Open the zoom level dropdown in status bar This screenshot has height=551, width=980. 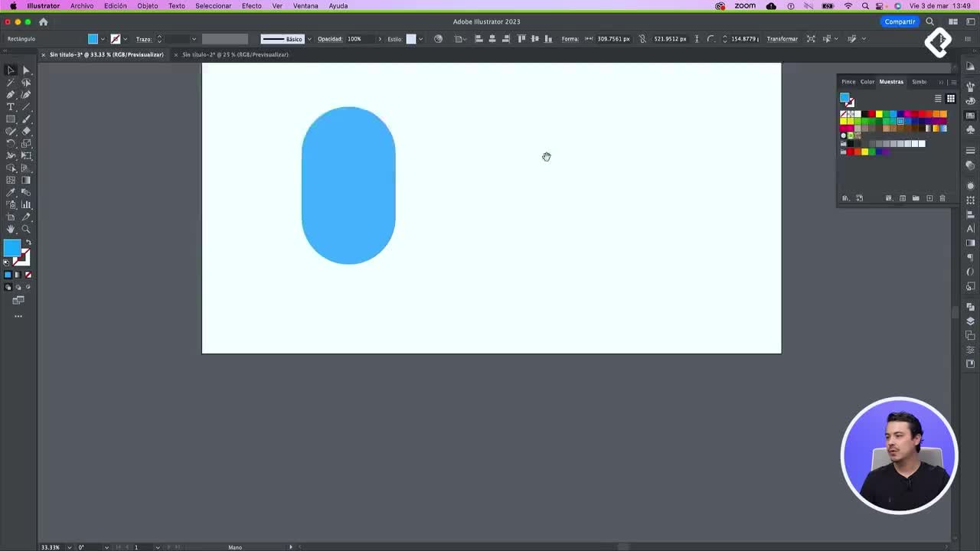pyautogui.click(x=69, y=547)
